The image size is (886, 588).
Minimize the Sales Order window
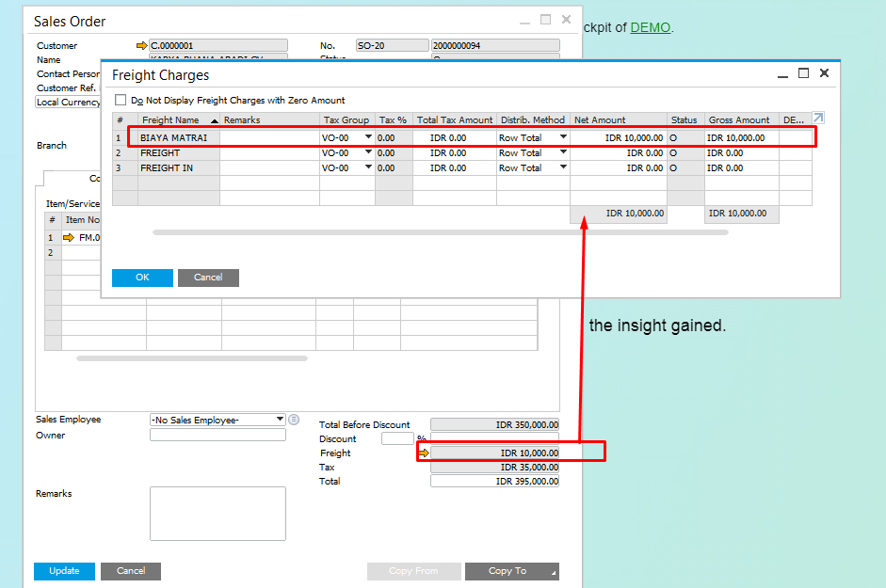[x=525, y=22]
